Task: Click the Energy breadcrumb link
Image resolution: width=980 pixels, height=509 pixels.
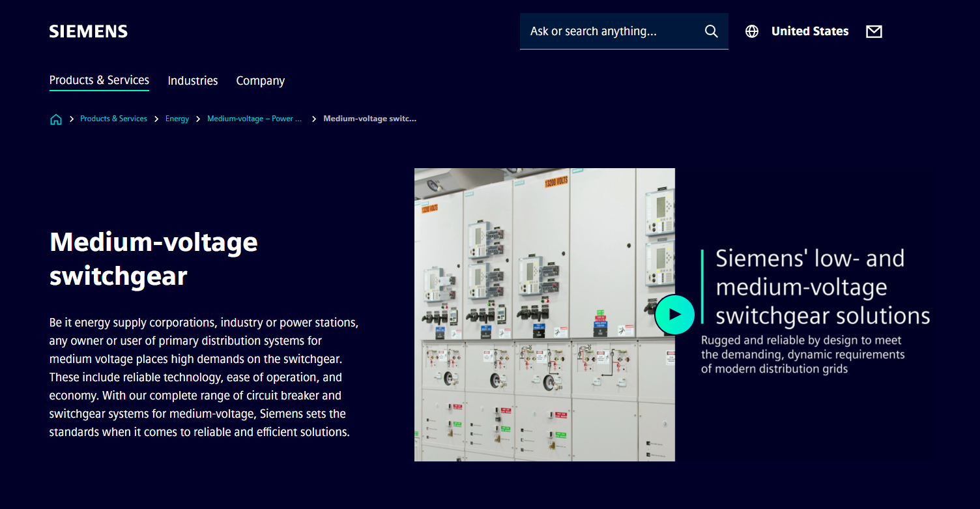Action: click(177, 119)
